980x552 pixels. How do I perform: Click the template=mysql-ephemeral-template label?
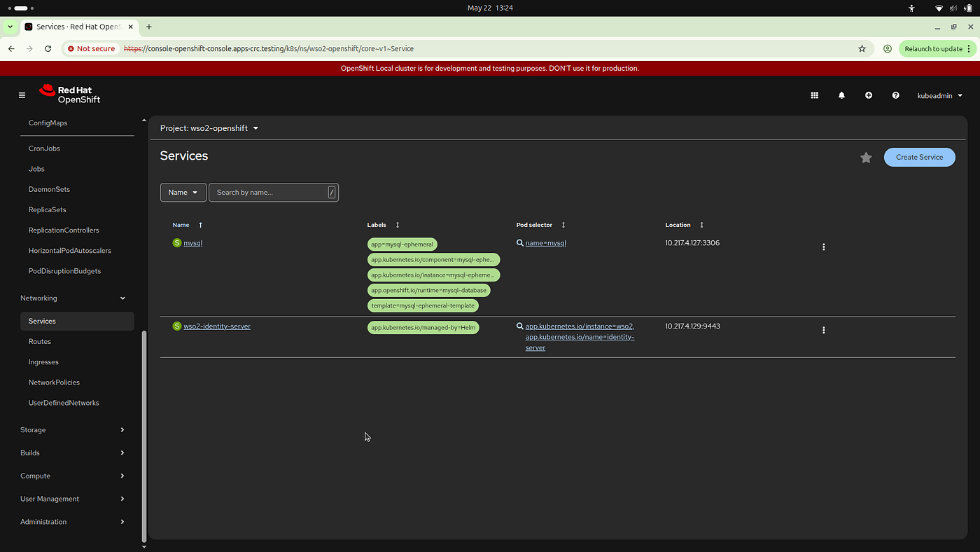tap(423, 306)
